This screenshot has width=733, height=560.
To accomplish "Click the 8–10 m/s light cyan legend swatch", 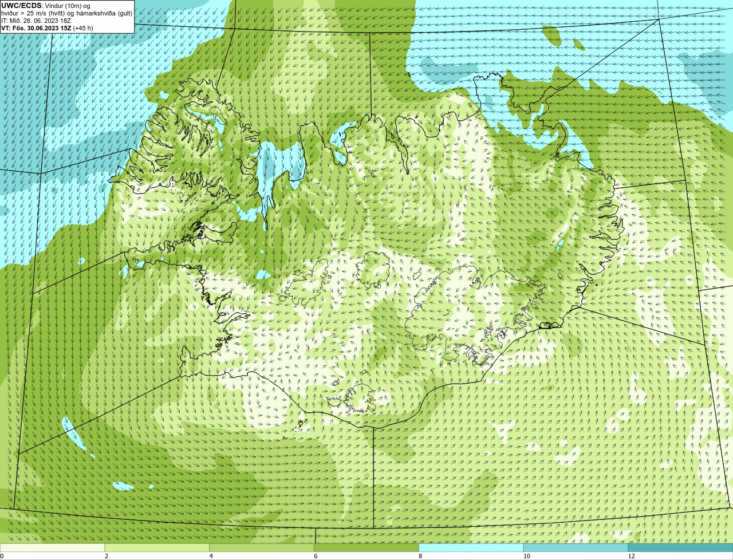I will (x=471, y=548).
